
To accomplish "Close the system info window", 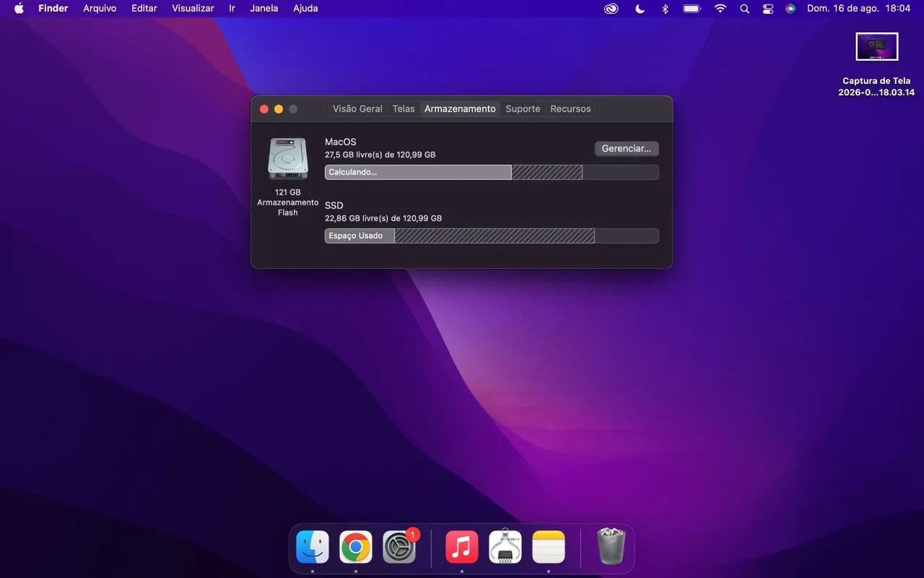I will click(264, 109).
